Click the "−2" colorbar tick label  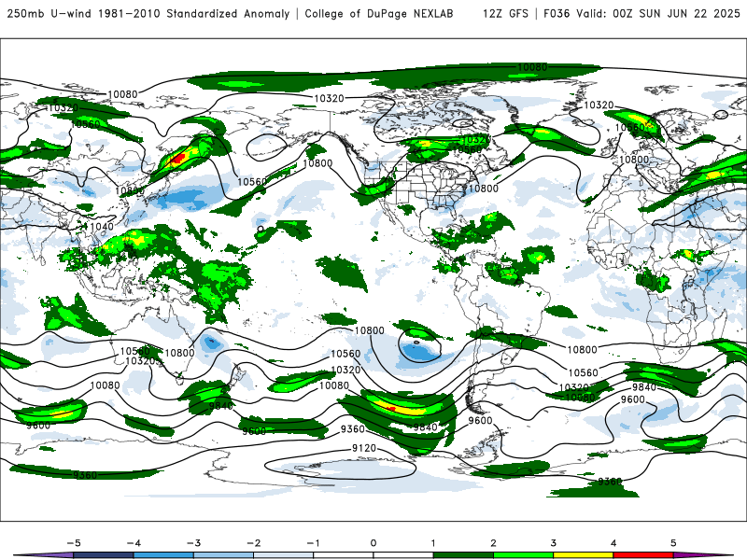pos(253,543)
